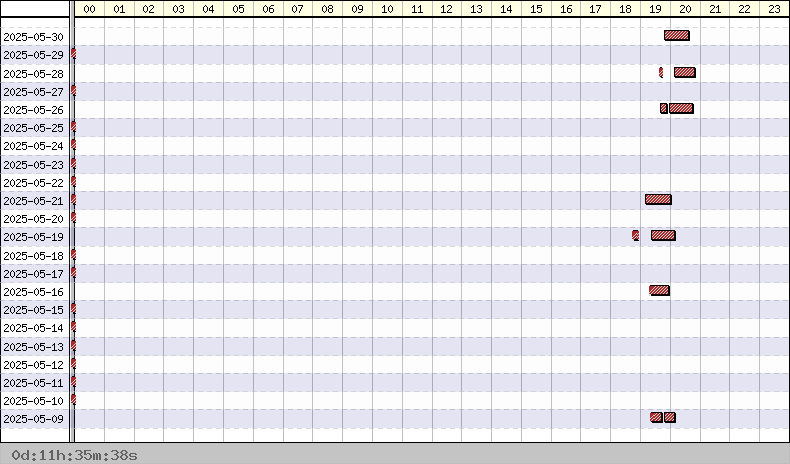Click the midnight marker on 2025-05-25 row
Image resolution: width=790 pixels, height=464 pixels.
tap(74, 126)
